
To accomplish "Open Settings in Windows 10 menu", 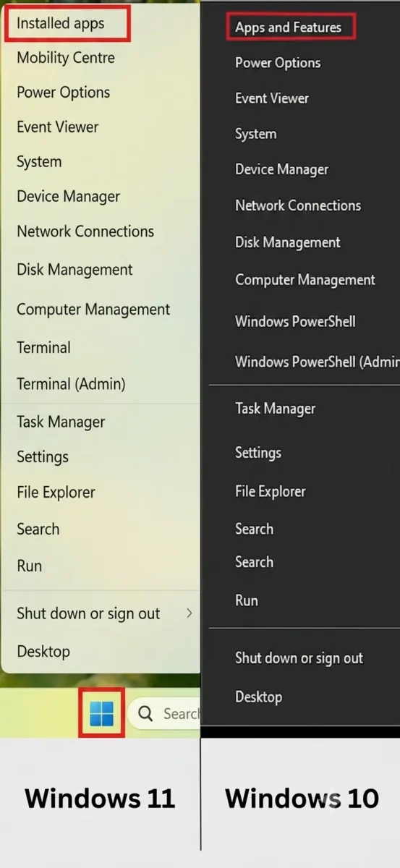I will (258, 453).
